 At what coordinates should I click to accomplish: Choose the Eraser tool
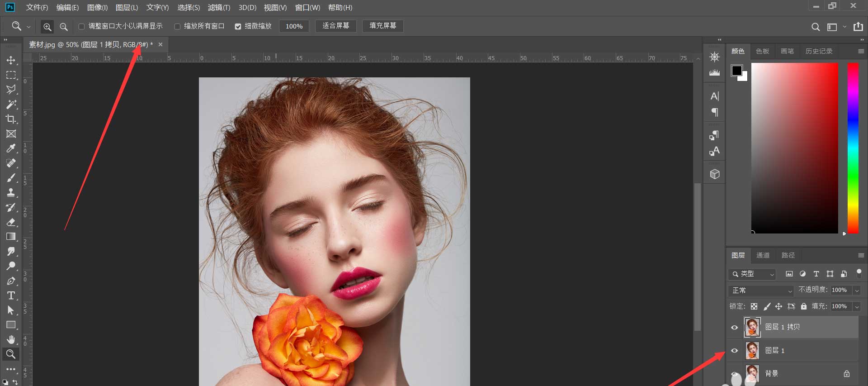pyautogui.click(x=11, y=222)
